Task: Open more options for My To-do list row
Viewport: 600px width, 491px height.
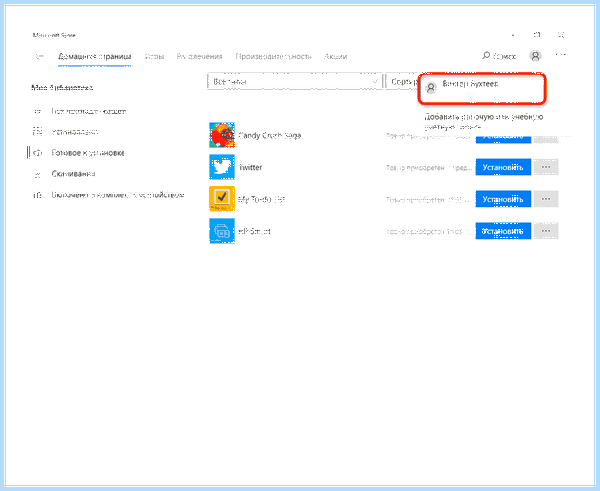Action: [x=546, y=199]
